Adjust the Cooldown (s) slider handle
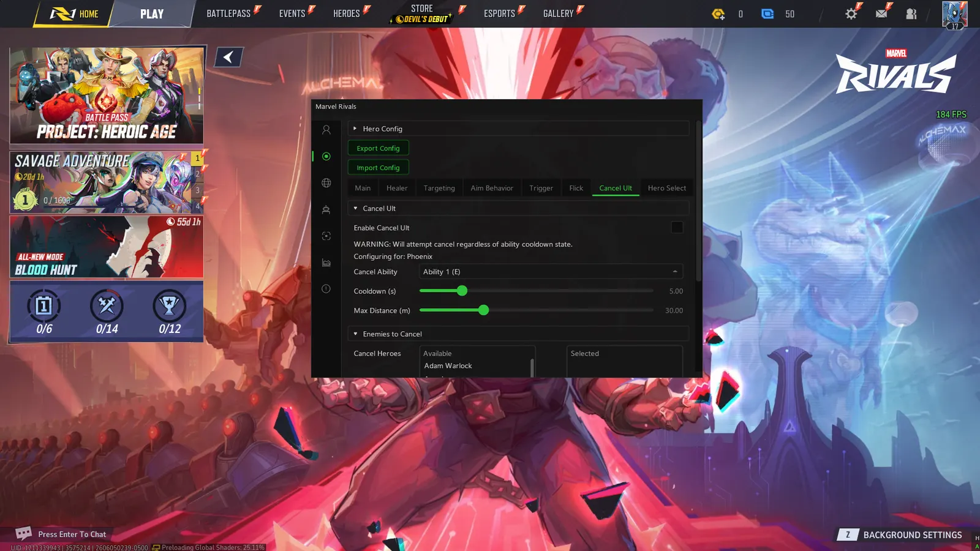The image size is (980, 551). [x=462, y=291]
